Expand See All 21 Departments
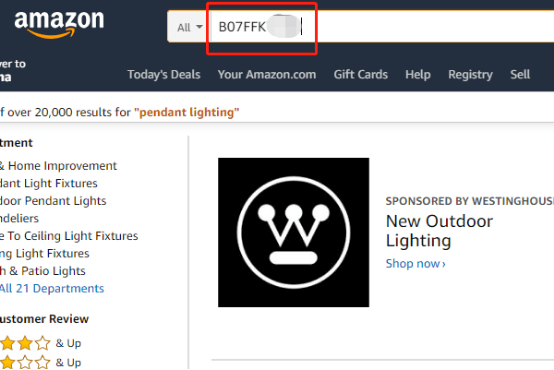Image resolution: width=554 pixels, height=370 pixels. click(x=52, y=288)
